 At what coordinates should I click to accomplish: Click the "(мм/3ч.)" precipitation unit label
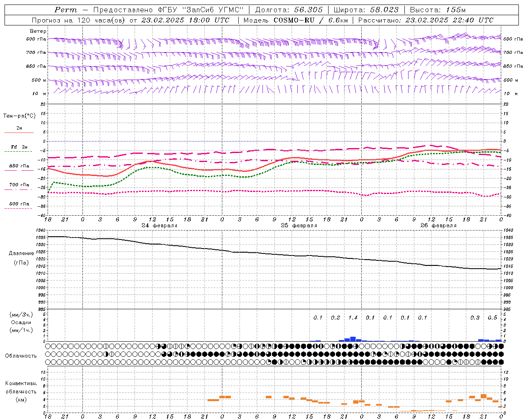click(x=21, y=315)
